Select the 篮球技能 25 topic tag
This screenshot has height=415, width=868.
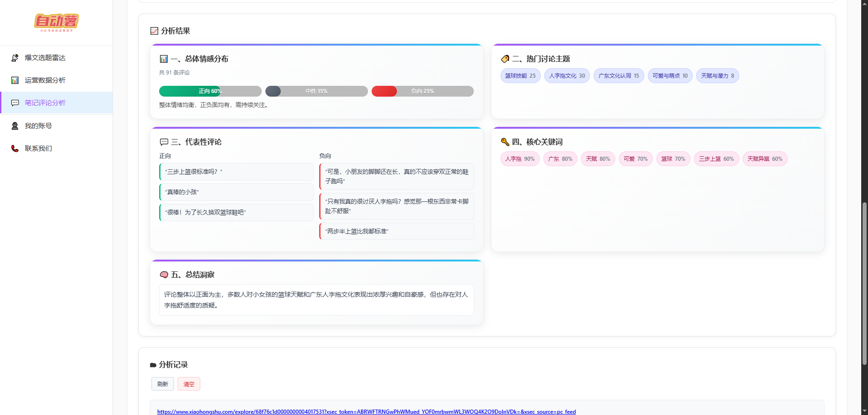520,76
